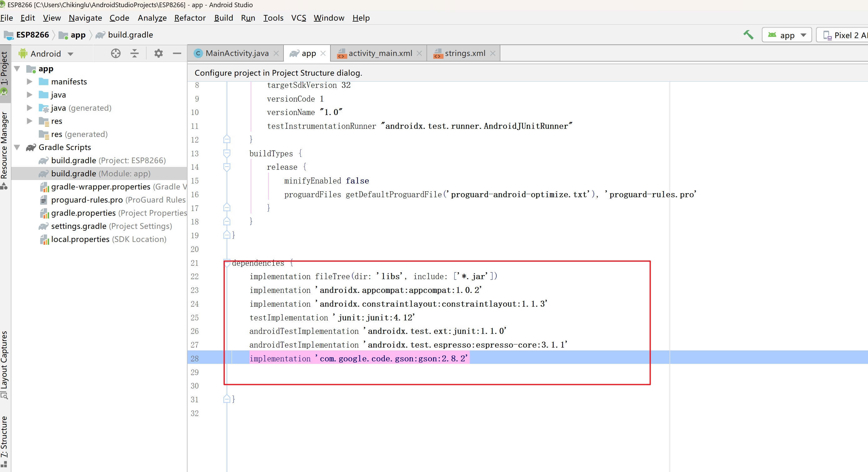Toggle code fold at buildTypes line

227,153
